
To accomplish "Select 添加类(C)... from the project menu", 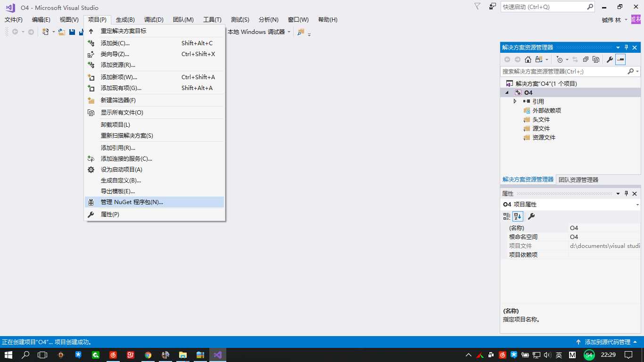I will click(x=155, y=43).
